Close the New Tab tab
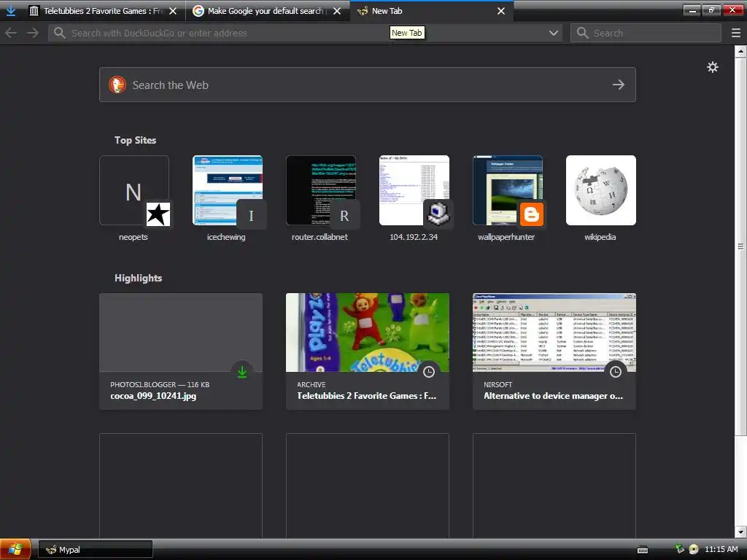747x560 pixels. (x=501, y=10)
